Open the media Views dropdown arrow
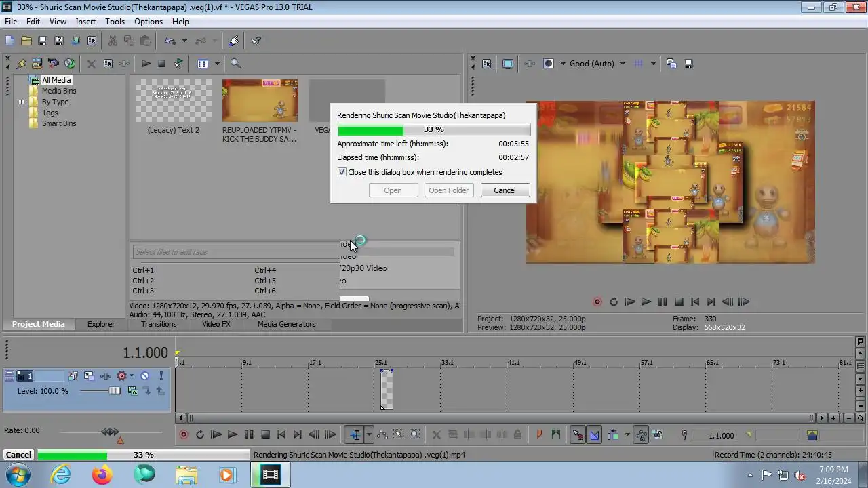 217,64
